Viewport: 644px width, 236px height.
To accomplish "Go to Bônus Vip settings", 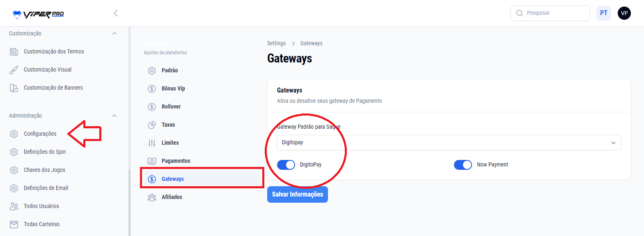I will point(173,89).
